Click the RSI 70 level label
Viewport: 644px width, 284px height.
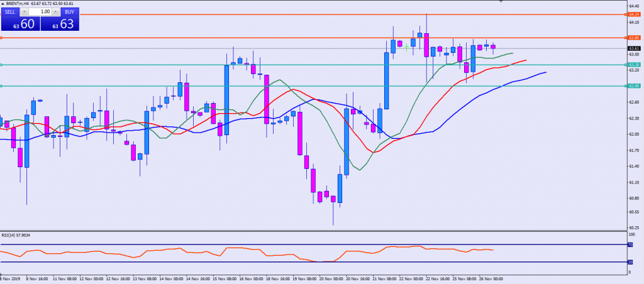click(630, 244)
